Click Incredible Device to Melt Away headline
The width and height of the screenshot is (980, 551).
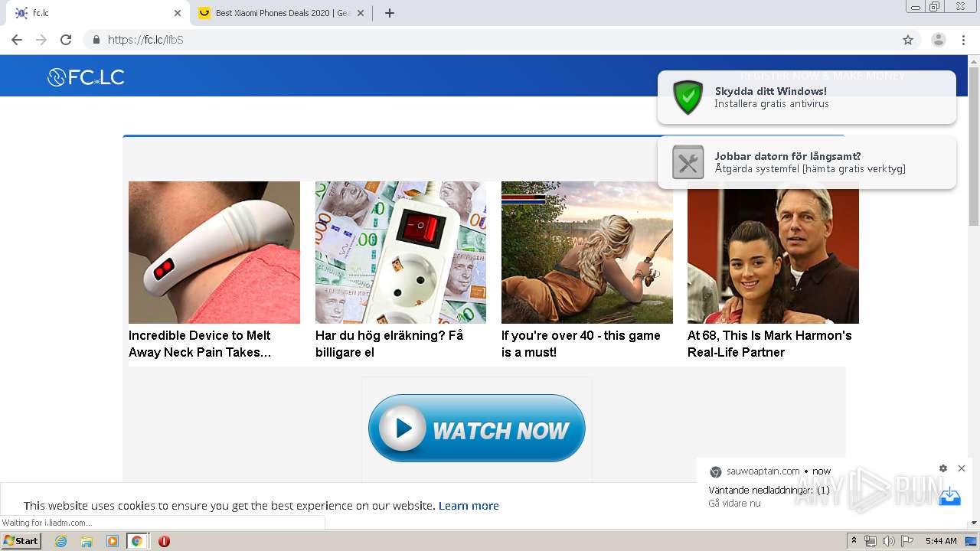(200, 344)
